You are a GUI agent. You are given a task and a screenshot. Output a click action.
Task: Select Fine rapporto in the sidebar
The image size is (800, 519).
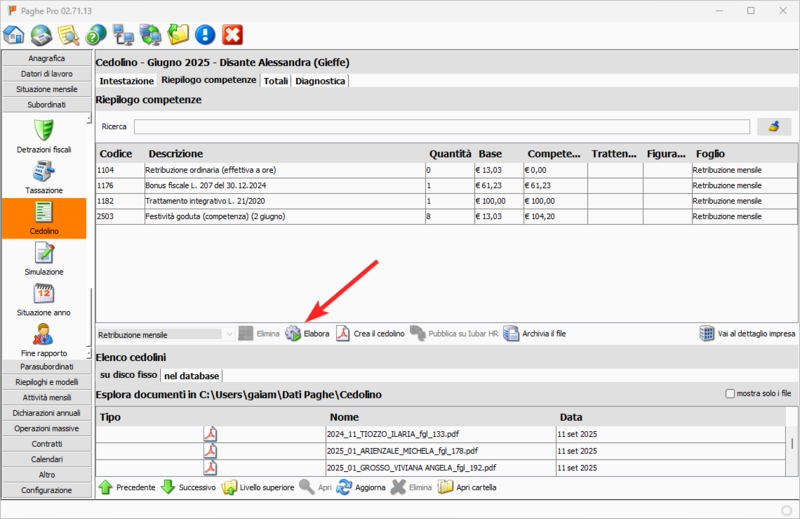pyautogui.click(x=44, y=341)
